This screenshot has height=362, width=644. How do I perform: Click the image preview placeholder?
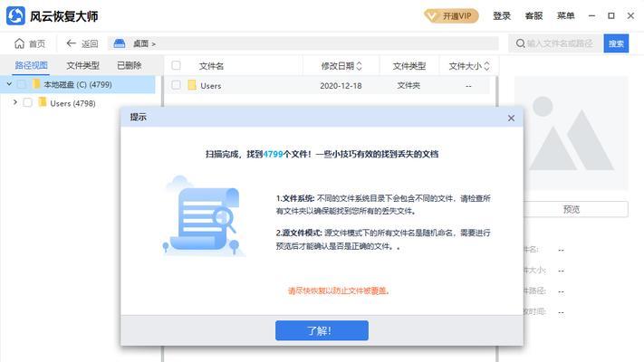point(572,133)
